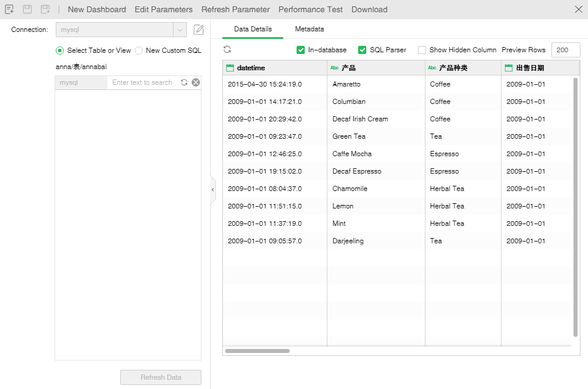Click the 2009-01-01 20:29:42.0 cell
This screenshot has width=588, height=389.
coord(275,119)
